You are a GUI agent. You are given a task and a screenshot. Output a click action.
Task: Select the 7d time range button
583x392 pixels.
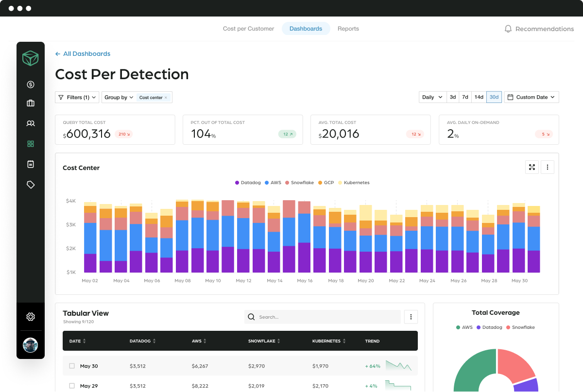[x=465, y=97]
